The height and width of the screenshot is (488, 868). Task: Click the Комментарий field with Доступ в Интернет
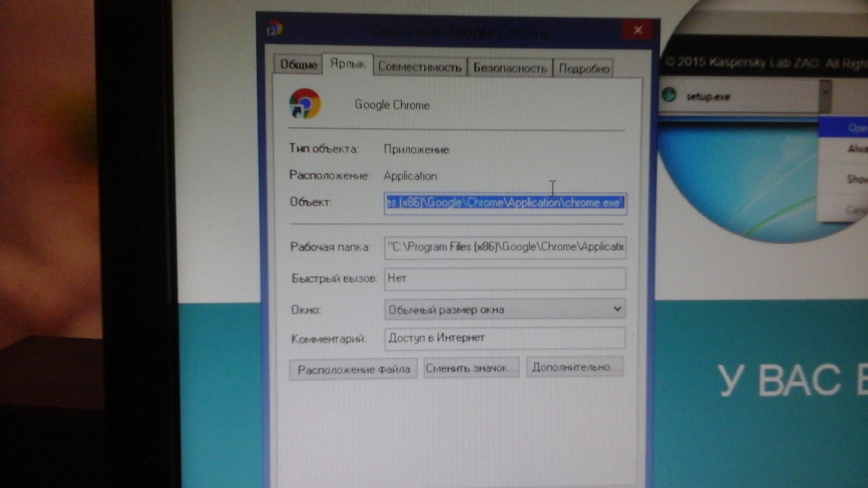(505, 338)
